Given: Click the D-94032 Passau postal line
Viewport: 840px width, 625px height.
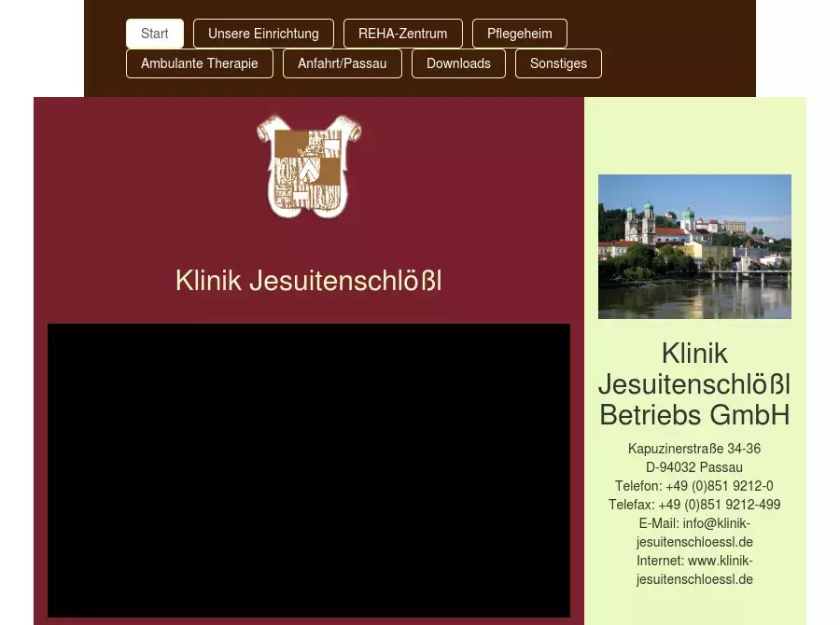Looking at the screenshot, I should tap(694, 467).
